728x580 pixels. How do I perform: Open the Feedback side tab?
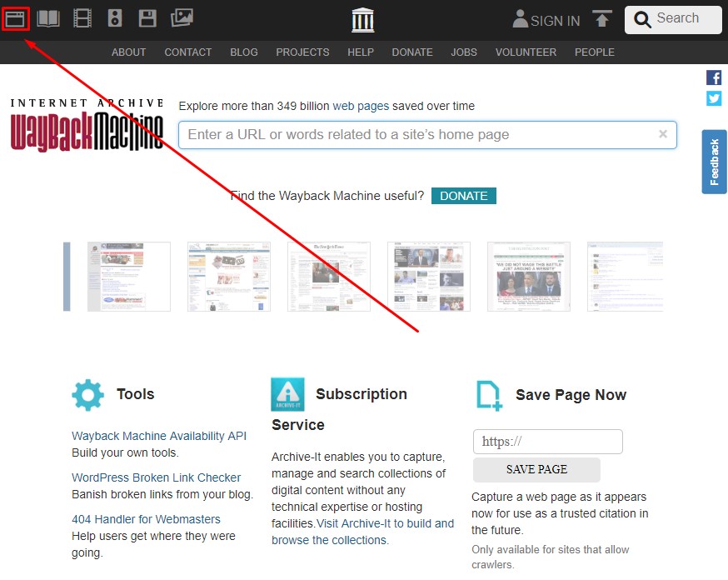click(x=714, y=162)
